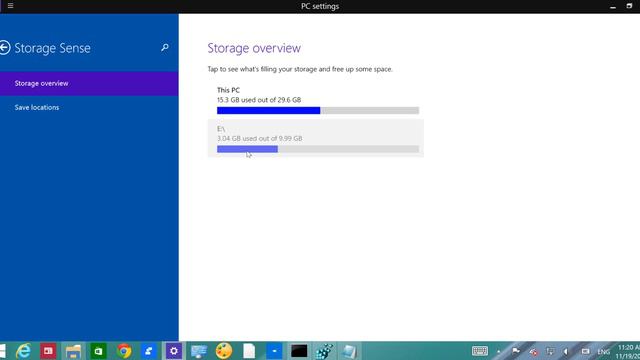Launch Internet Explorer from taskbar
Viewport: 640px width, 360px height.
tap(23, 351)
